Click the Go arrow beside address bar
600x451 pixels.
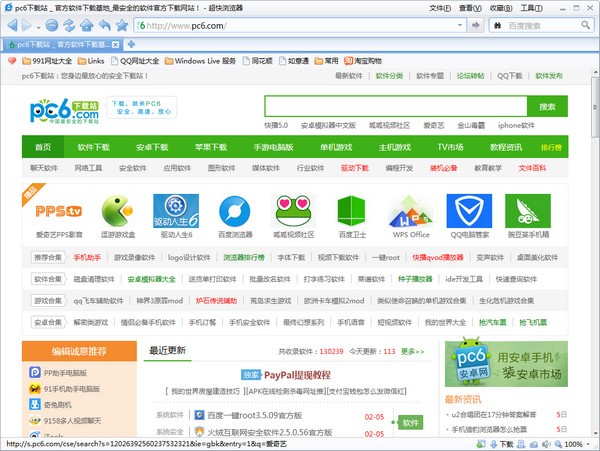(475, 26)
